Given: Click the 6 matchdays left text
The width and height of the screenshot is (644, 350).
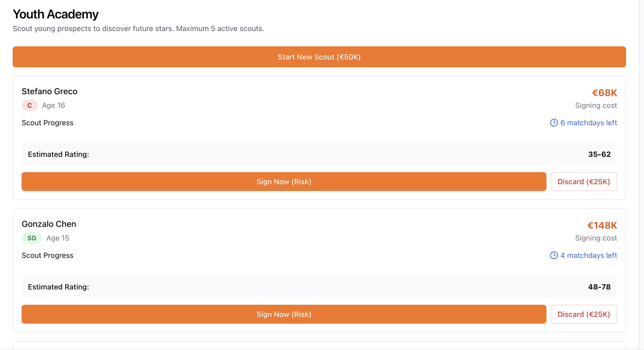Looking at the screenshot, I should (x=588, y=123).
